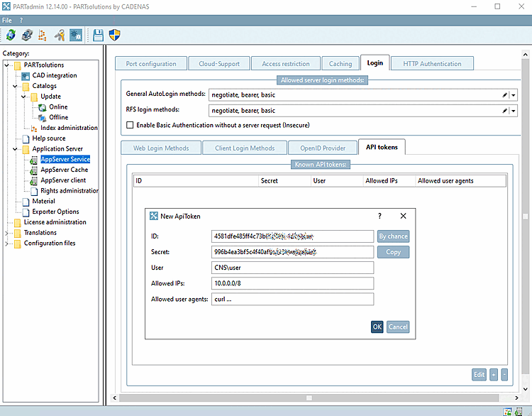Click the keys toolbar icon

point(59,35)
